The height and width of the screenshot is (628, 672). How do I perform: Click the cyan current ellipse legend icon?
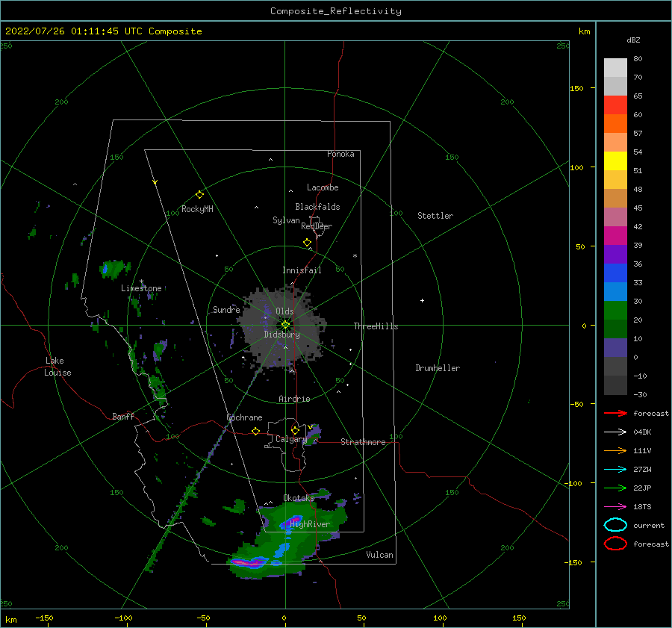point(615,525)
